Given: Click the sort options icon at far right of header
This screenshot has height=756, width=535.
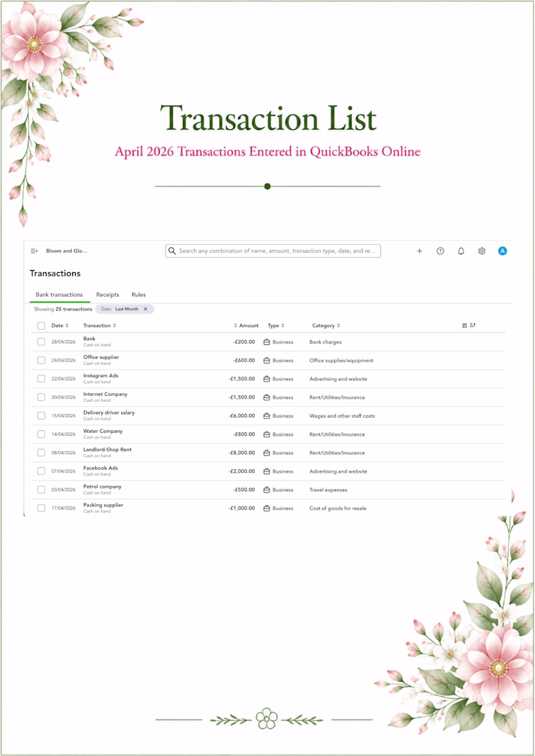Looking at the screenshot, I should coord(473,326).
